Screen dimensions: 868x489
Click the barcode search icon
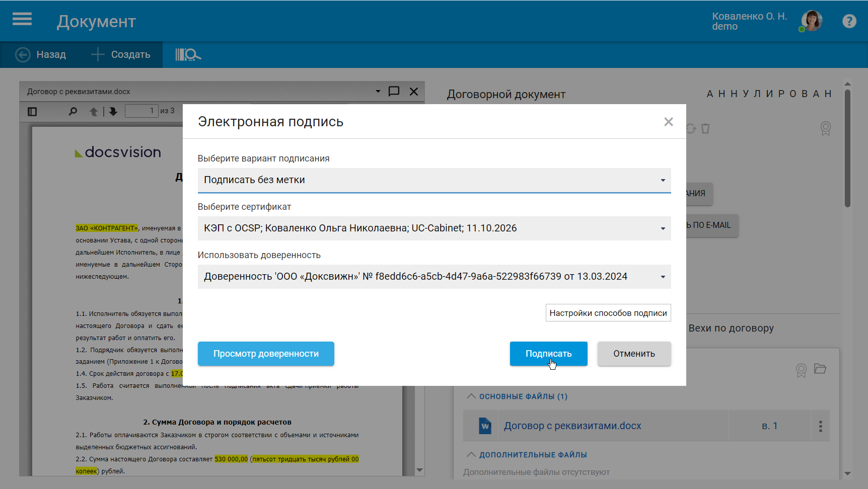point(188,54)
